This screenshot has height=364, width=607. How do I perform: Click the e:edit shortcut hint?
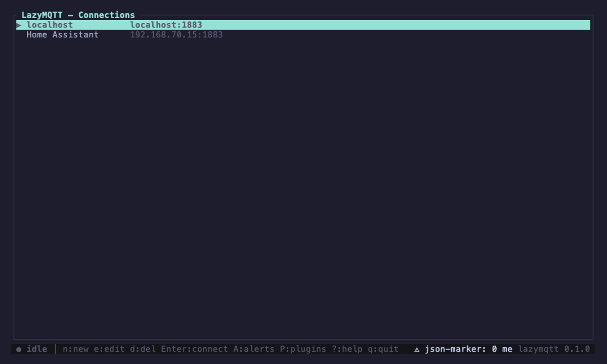tap(109, 349)
